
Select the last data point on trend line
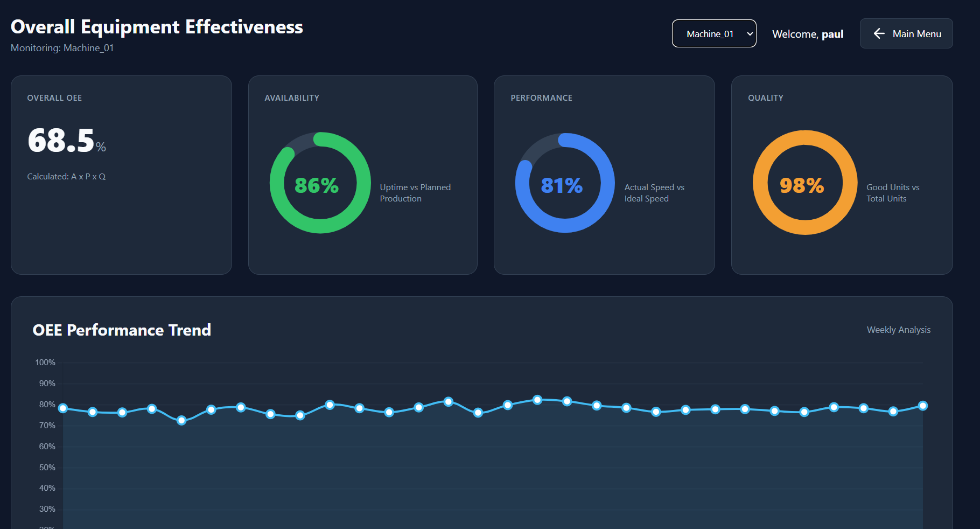click(923, 406)
